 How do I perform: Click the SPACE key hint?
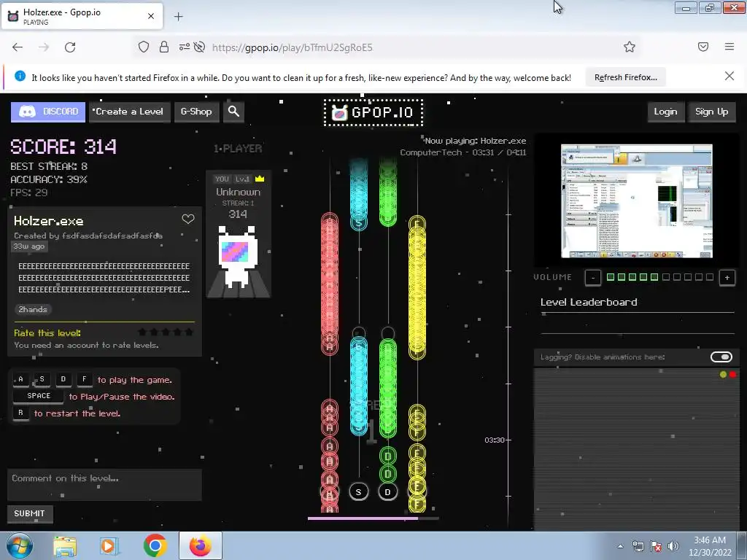(39, 396)
